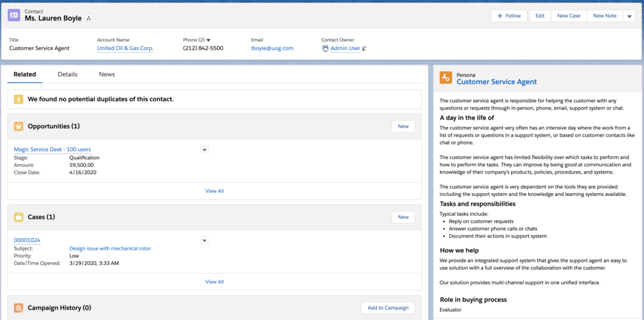Open Magic Service Desk opportunity row menu

(x=204, y=150)
